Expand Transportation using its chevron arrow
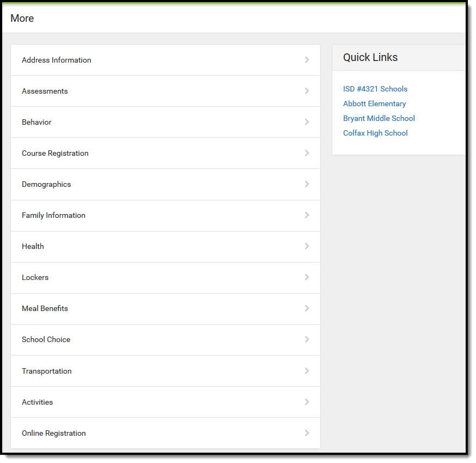 point(307,371)
